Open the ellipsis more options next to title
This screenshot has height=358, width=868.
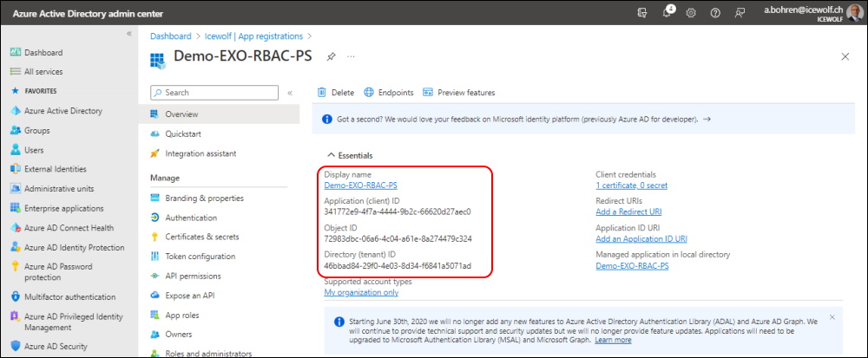pos(351,56)
